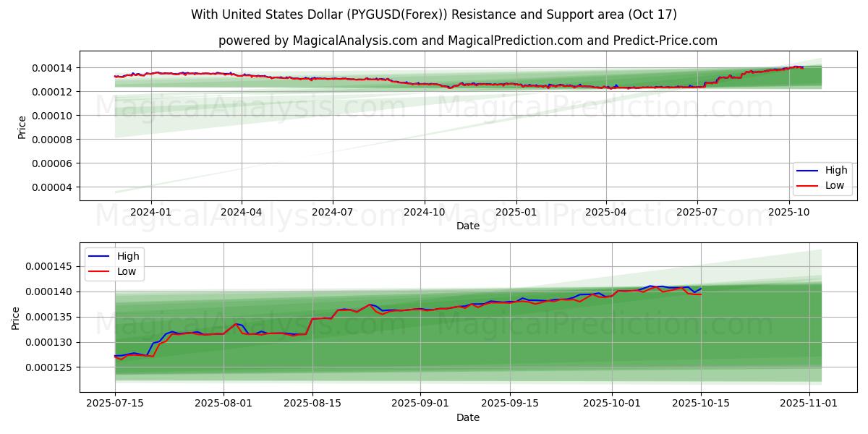The height and width of the screenshot is (434, 868).
Task: Click the Date axis label under bottom chart
Action: pyautogui.click(x=467, y=417)
